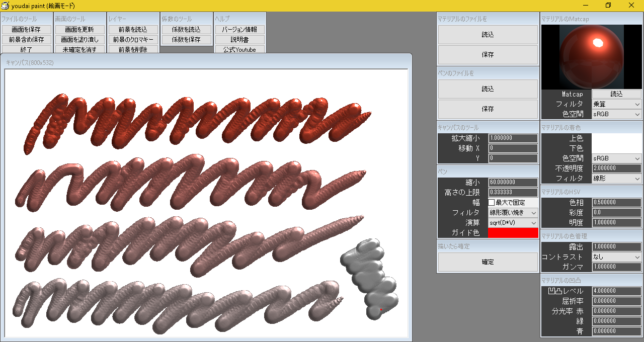Click the 前景のクロマキー button
This screenshot has width=644, height=342.
coord(133,40)
